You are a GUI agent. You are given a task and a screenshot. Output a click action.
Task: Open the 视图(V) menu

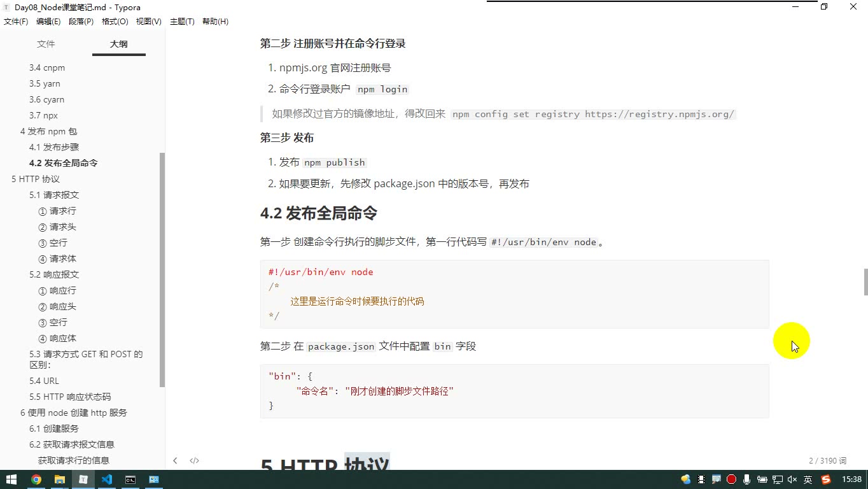click(149, 22)
